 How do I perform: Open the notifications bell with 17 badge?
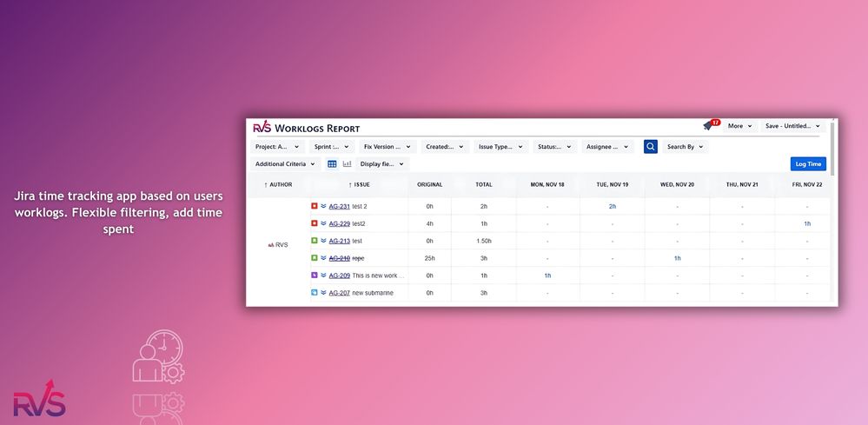coord(711,125)
